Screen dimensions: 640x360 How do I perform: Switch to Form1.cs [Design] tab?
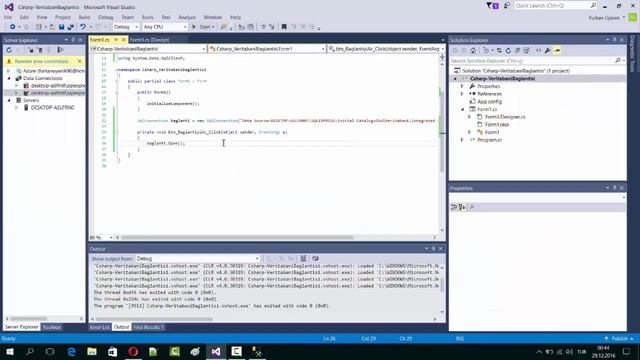tap(149, 40)
